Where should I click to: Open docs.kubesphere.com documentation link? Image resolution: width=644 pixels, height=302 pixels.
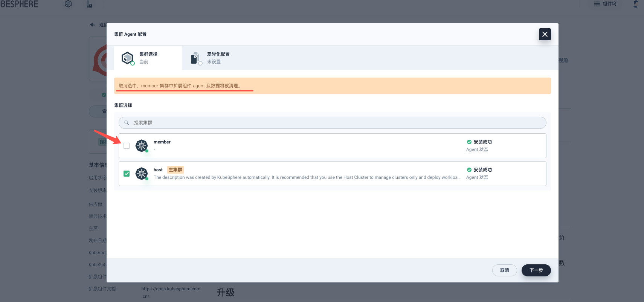(171, 289)
